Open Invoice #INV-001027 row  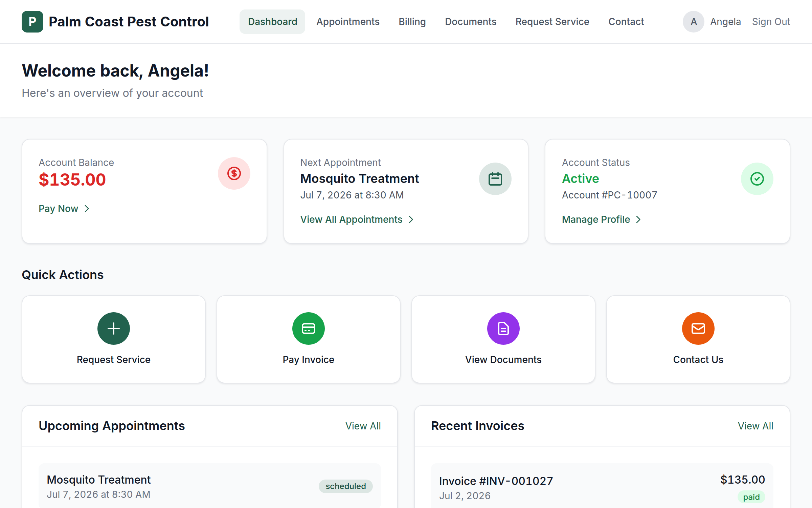pyautogui.click(x=602, y=486)
